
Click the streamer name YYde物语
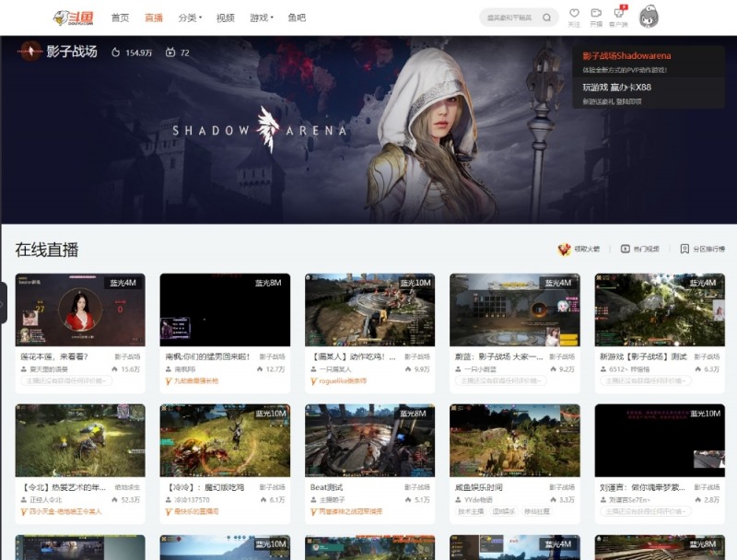pos(478,500)
